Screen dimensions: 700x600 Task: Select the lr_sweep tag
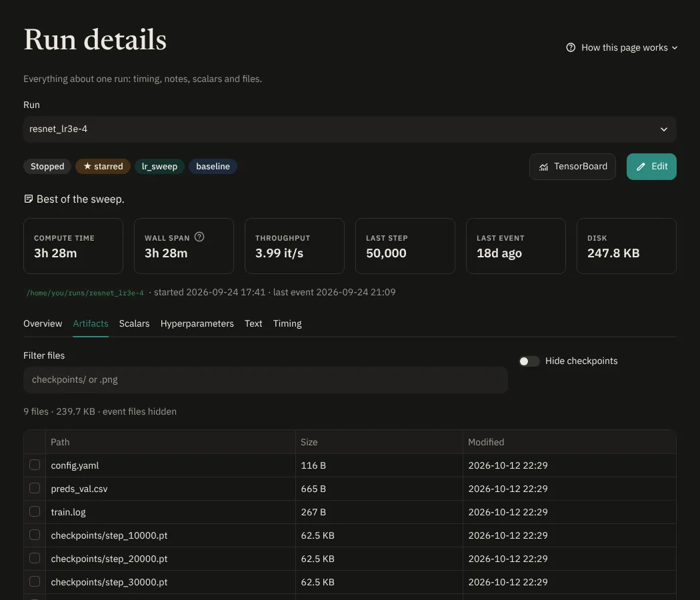(159, 166)
